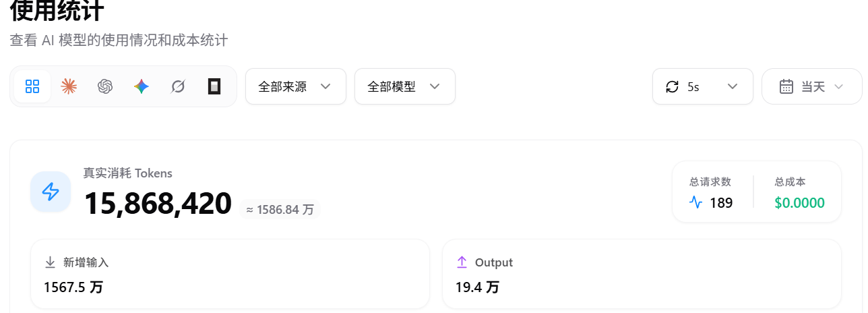
Task: Expand the 5s refresh interval dropdown
Action: [x=703, y=86]
